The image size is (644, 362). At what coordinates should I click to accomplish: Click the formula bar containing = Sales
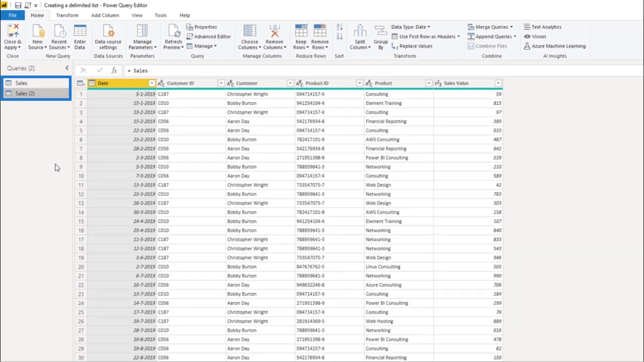(x=383, y=70)
